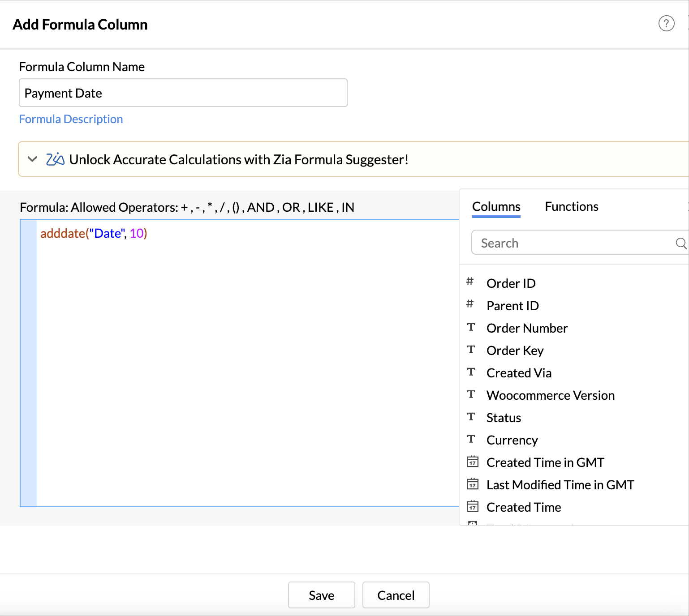This screenshot has width=689, height=616.
Task: Click the search magnifier icon
Action: (x=680, y=244)
